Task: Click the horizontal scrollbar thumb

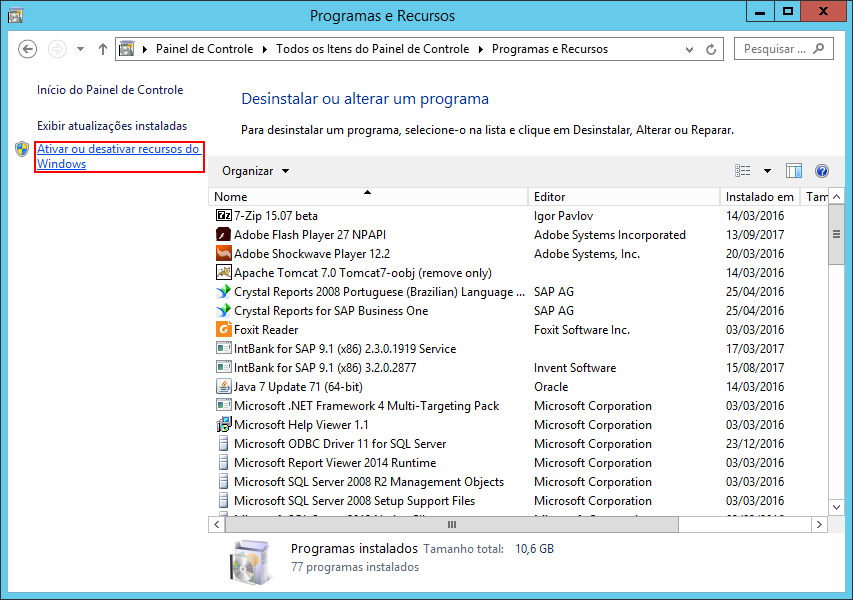Action: click(x=452, y=524)
